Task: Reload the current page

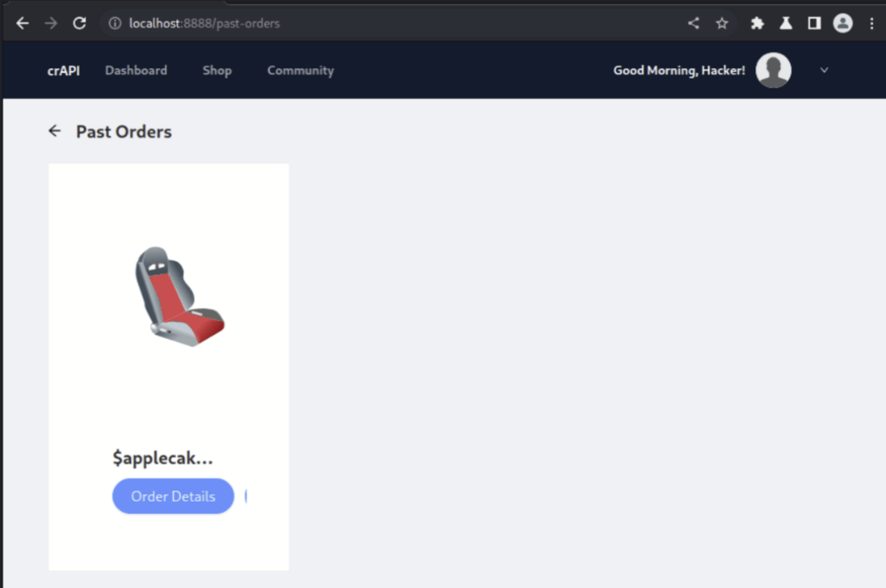Action: [x=80, y=23]
